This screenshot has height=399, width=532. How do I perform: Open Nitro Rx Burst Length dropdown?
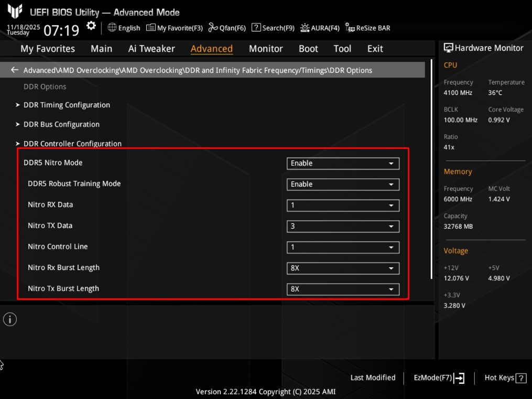[343, 268]
